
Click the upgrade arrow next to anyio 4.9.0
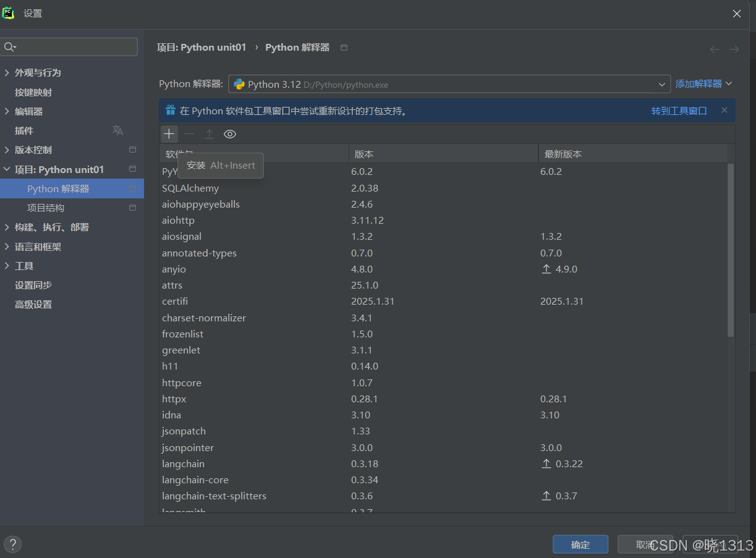pos(546,269)
